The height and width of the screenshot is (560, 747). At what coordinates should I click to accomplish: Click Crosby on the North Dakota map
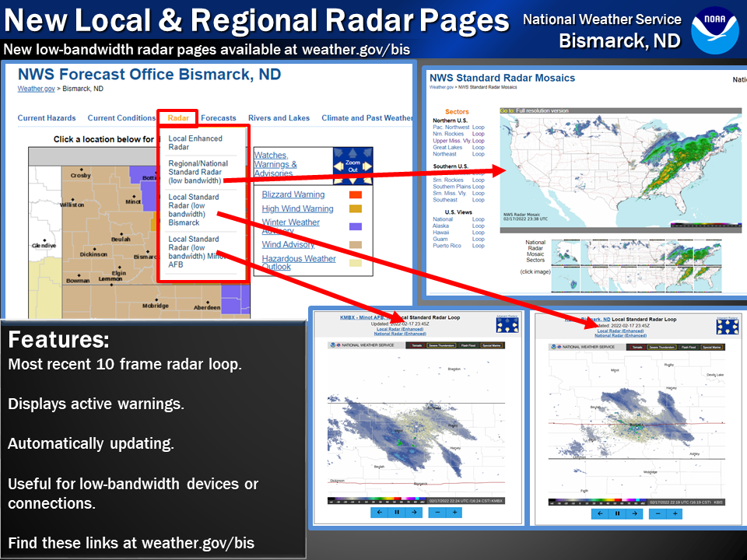point(80,175)
